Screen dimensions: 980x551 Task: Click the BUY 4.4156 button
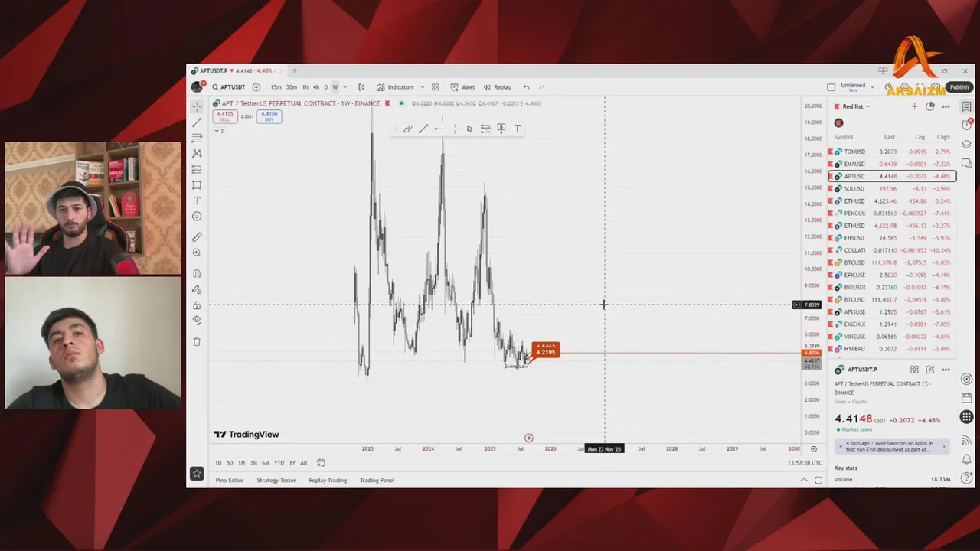pyautogui.click(x=269, y=116)
